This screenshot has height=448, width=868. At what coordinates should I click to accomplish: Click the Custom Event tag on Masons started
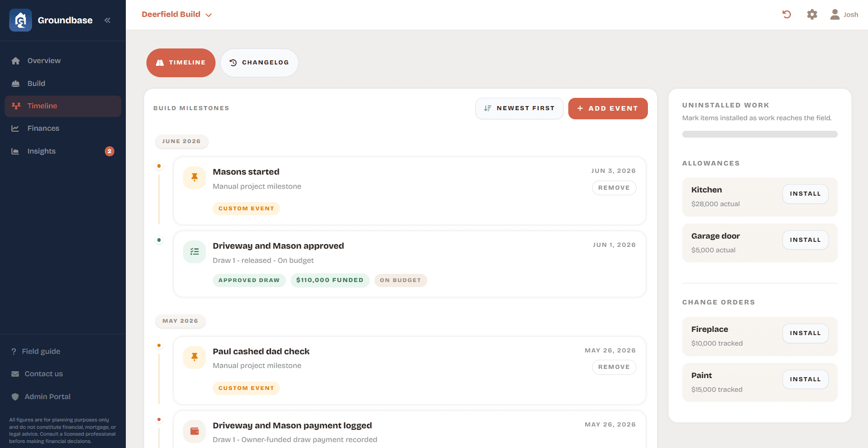point(246,208)
